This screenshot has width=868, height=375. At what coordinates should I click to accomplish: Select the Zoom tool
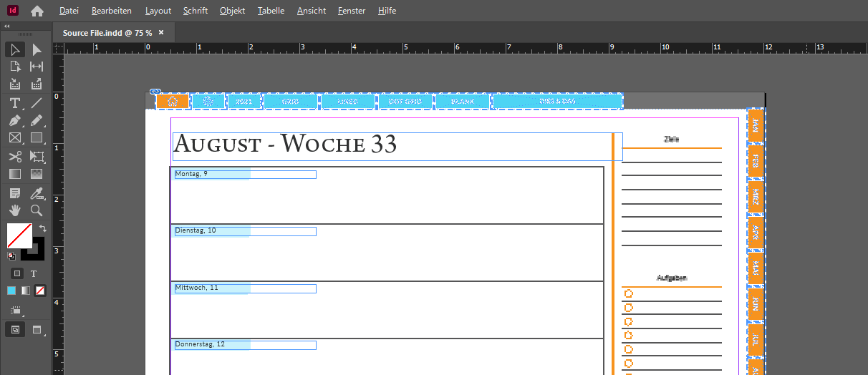[37, 210]
